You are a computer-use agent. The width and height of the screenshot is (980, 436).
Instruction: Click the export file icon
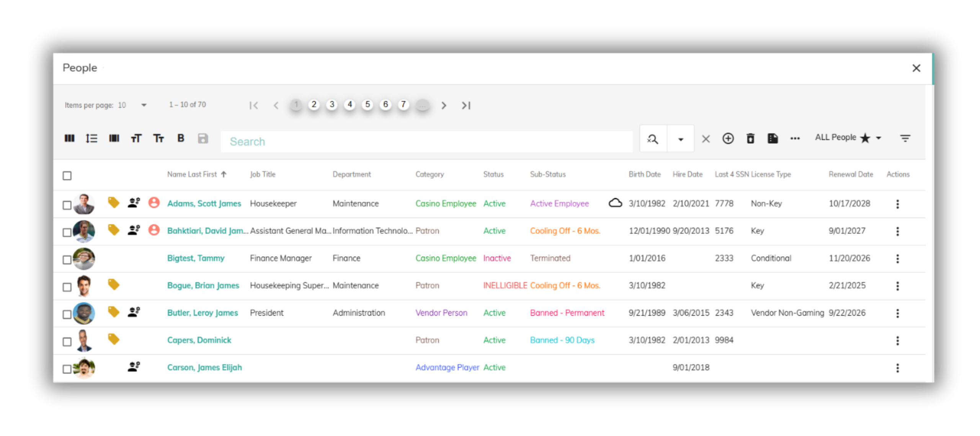pyautogui.click(x=773, y=138)
